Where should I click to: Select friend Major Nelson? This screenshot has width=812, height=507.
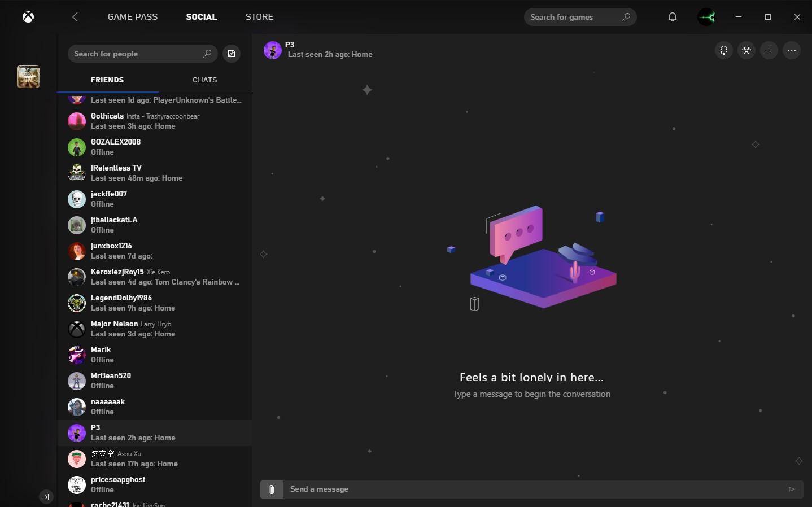(155, 329)
